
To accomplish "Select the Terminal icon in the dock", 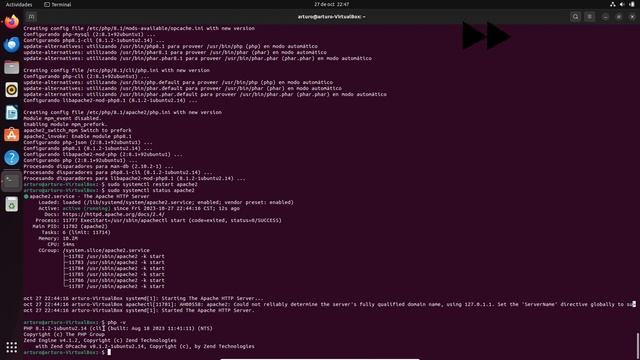I will pos(11,180).
